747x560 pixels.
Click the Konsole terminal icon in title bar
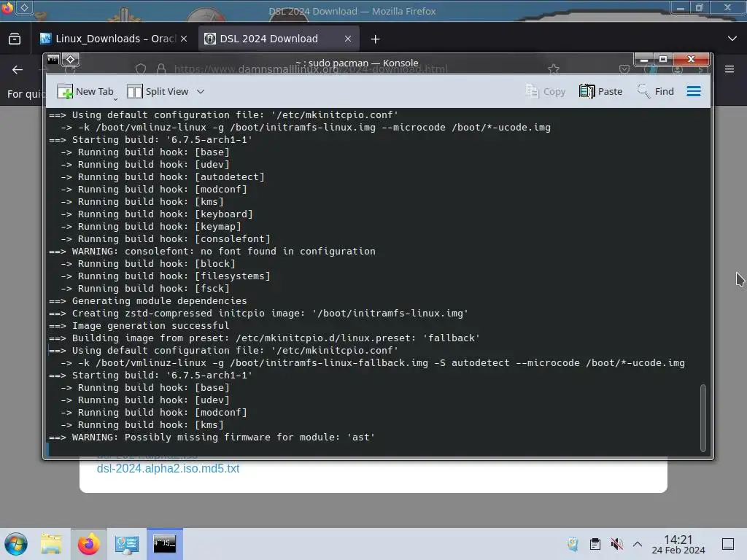[53, 60]
